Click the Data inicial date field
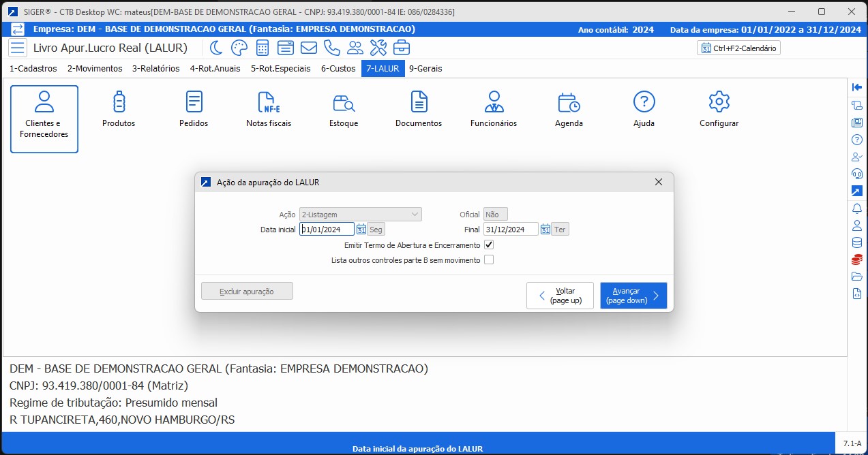 (x=327, y=230)
